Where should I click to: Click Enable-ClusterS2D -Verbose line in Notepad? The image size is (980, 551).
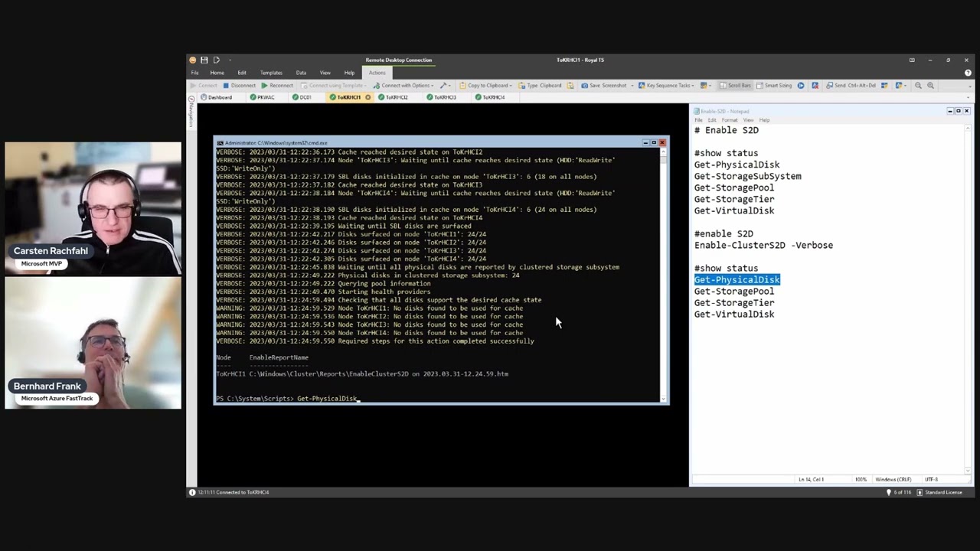763,245
